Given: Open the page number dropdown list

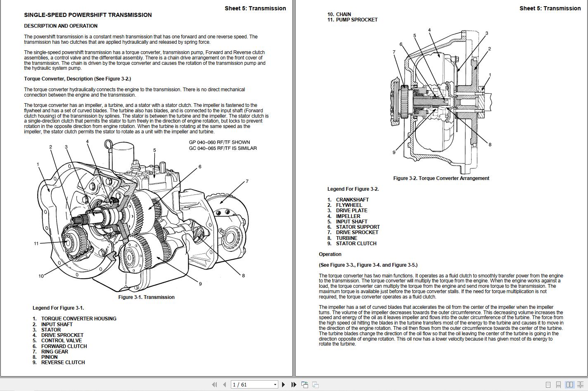Looking at the screenshot, I should [275, 384].
